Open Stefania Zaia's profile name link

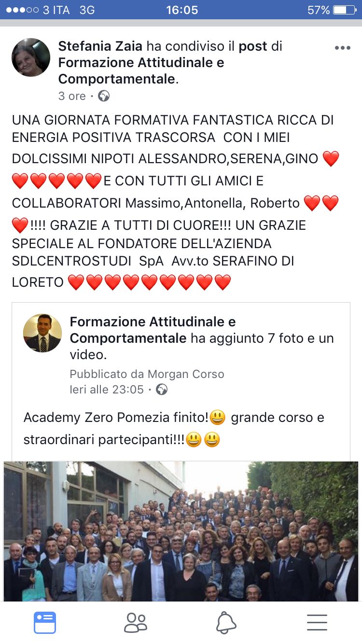point(100,46)
